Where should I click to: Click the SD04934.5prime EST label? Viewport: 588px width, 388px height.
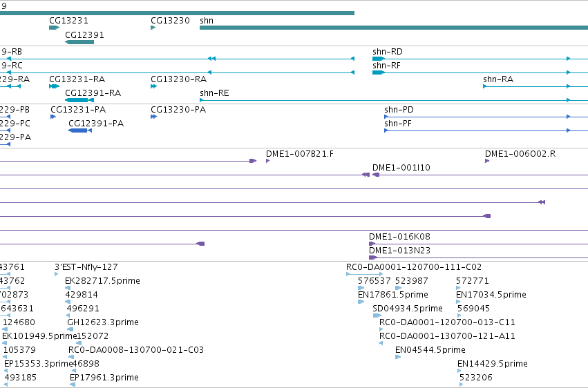[408, 309]
